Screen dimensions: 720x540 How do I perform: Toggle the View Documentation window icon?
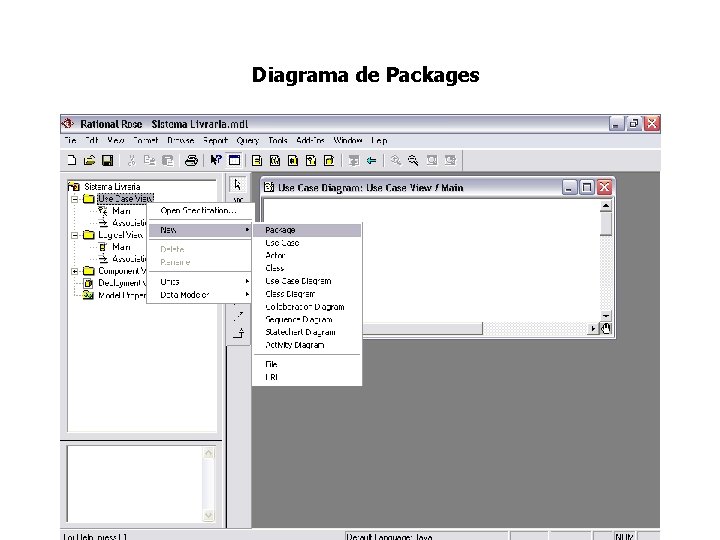(x=234, y=160)
